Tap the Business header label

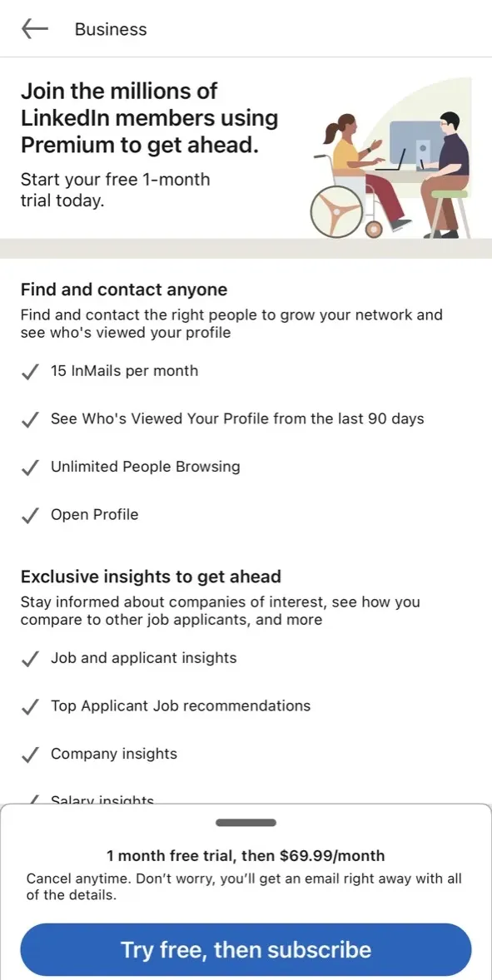110,28
